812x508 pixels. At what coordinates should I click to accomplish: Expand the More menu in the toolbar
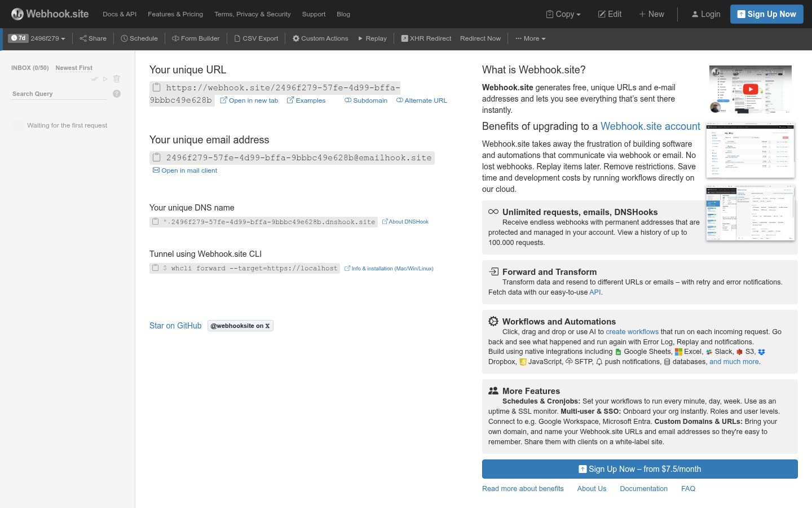point(531,38)
